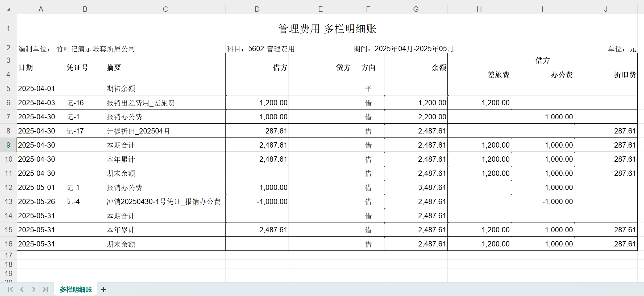Image resolution: width=644 pixels, height=296 pixels.
Task: Select row 13 header
Action: click(x=8, y=201)
